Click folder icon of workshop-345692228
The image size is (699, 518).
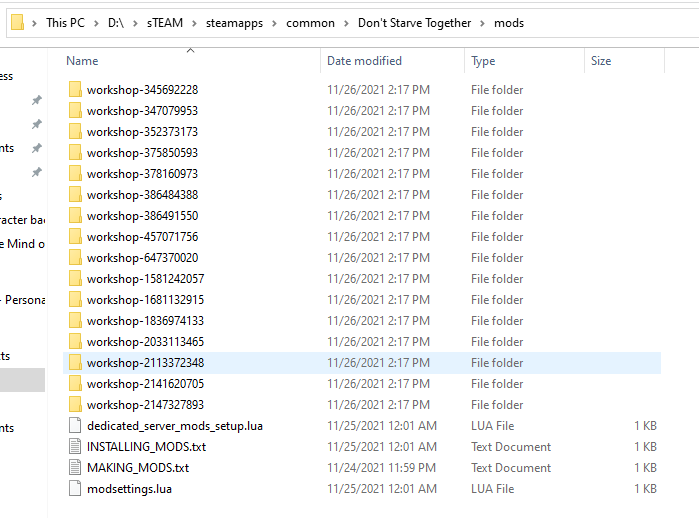coord(75,90)
